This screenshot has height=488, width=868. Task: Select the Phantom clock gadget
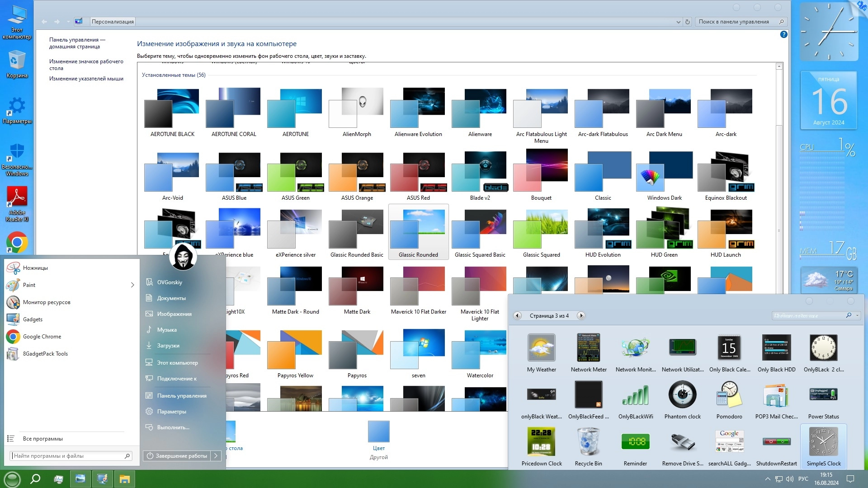tap(682, 395)
